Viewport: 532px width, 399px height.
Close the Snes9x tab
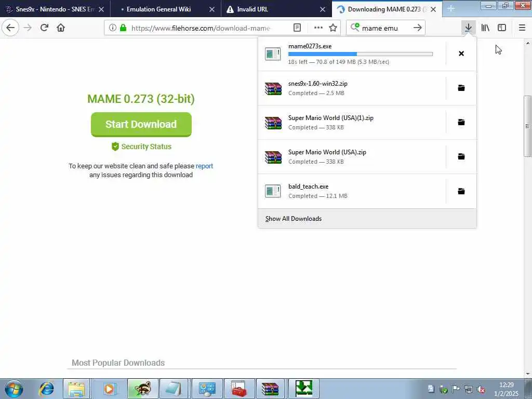(101, 9)
